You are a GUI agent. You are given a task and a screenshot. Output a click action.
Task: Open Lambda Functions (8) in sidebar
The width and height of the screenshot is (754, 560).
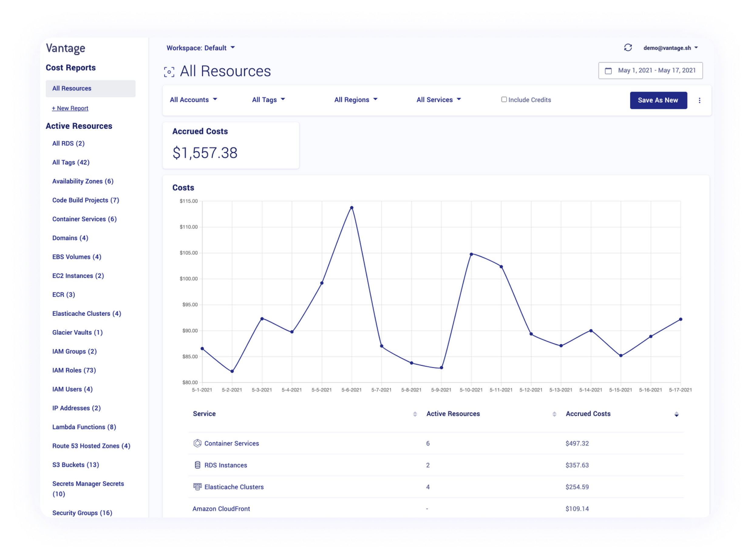click(84, 427)
